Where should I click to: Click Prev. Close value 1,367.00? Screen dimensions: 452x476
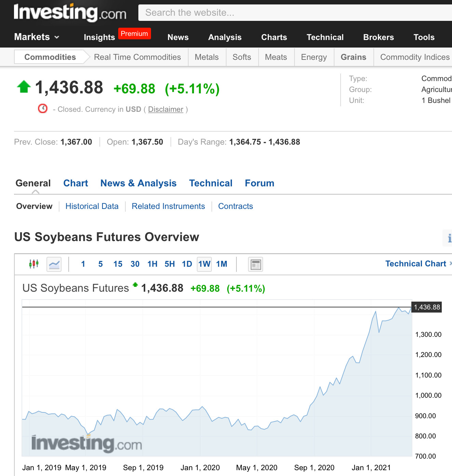coord(76,142)
